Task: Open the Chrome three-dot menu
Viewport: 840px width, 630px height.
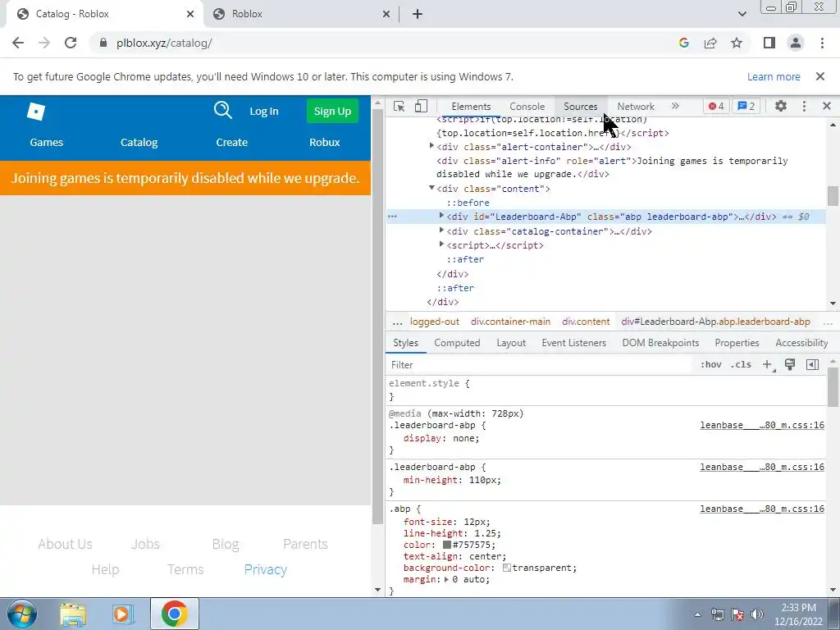Action: 822,43
